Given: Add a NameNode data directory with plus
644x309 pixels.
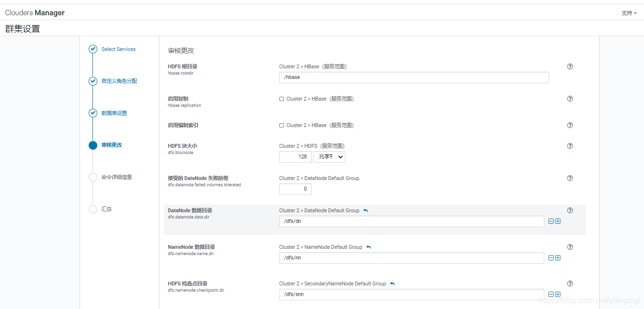Looking at the screenshot, I should pos(558,258).
